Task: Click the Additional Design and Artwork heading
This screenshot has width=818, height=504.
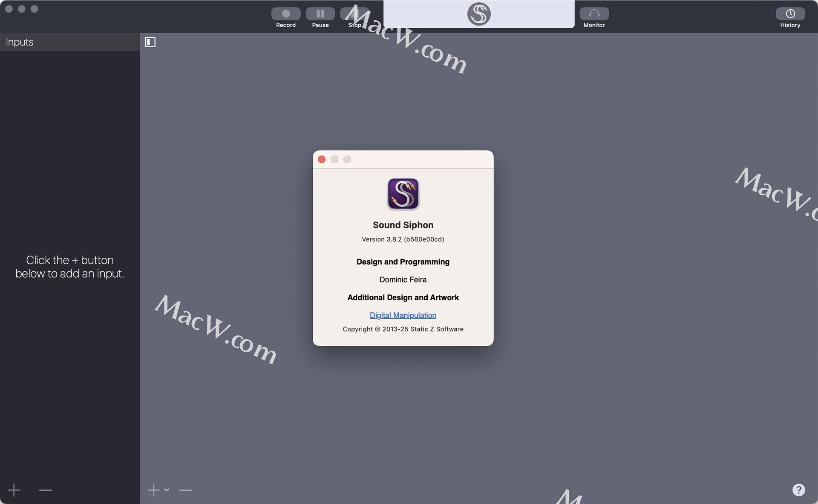Action: coord(403,297)
